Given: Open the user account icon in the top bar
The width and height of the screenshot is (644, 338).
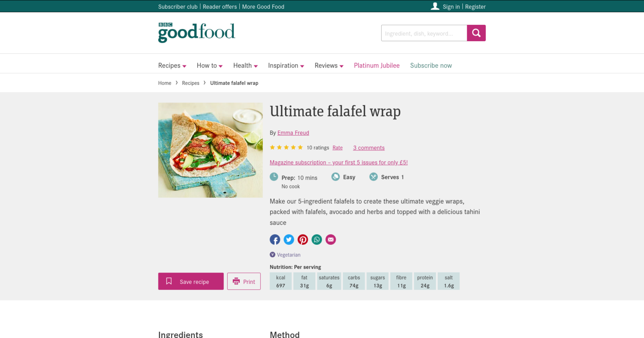Looking at the screenshot, I should pos(435,6).
